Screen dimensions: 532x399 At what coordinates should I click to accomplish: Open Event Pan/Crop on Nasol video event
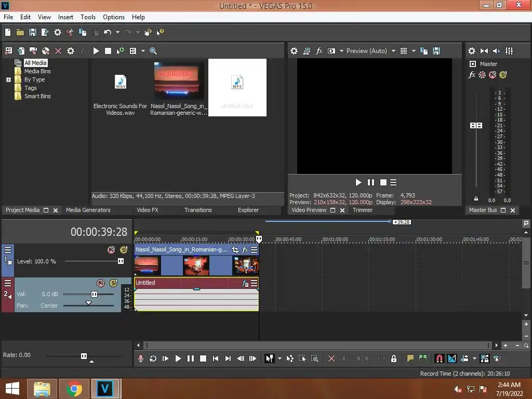pyautogui.click(x=235, y=250)
